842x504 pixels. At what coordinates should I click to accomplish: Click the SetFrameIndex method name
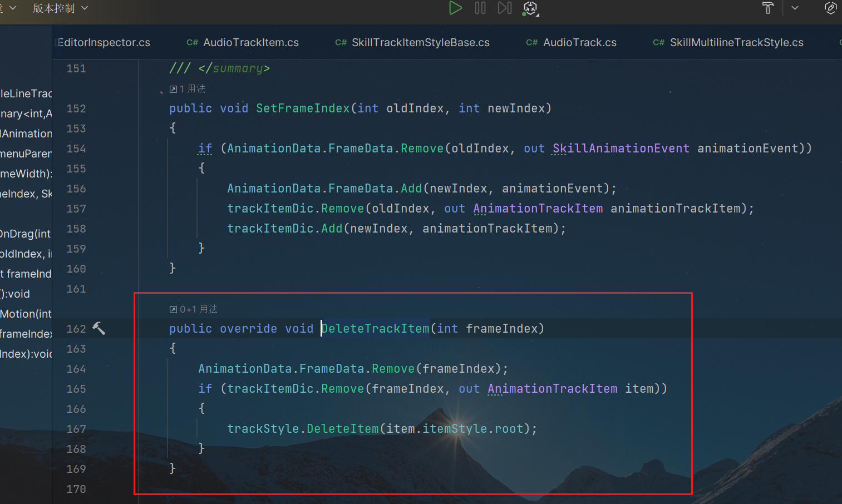tap(303, 108)
